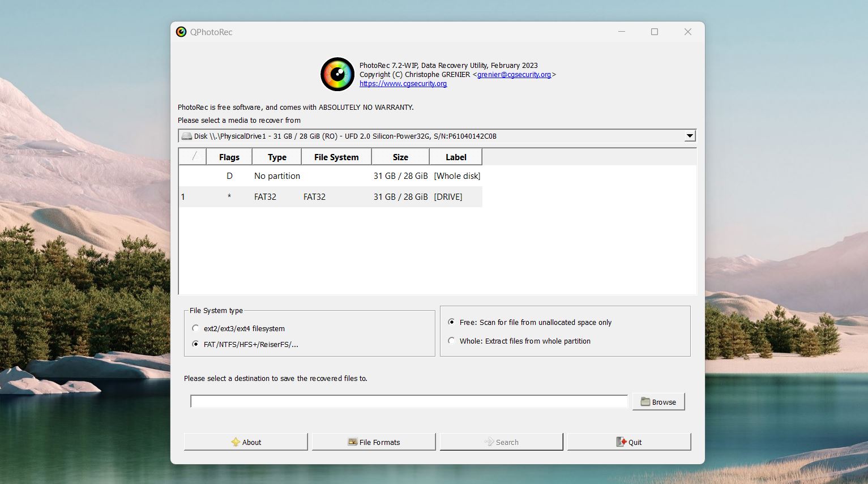
Task: Click the About button
Action: click(x=246, y=442)
